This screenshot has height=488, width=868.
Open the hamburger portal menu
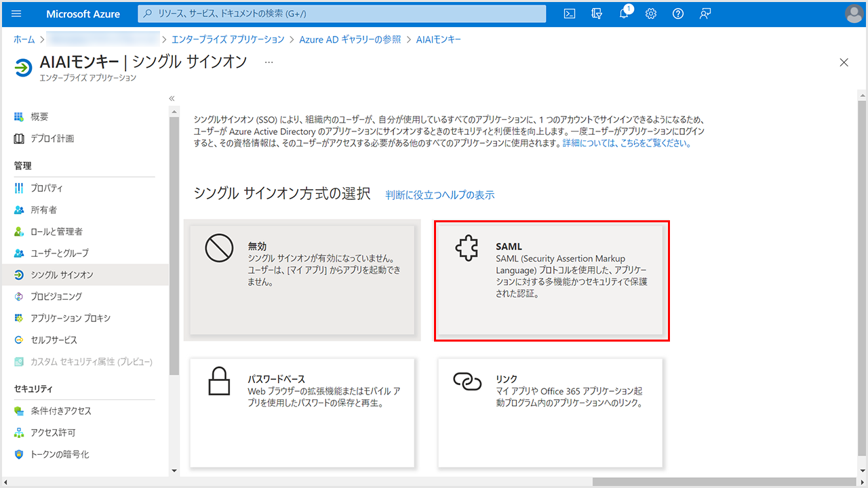click(17, 14)
